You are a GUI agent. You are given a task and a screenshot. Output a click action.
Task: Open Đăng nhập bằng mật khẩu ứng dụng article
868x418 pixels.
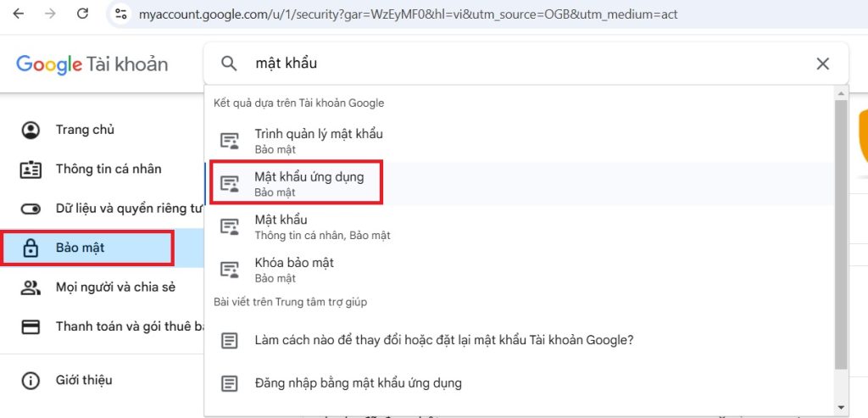coord(358,382)
